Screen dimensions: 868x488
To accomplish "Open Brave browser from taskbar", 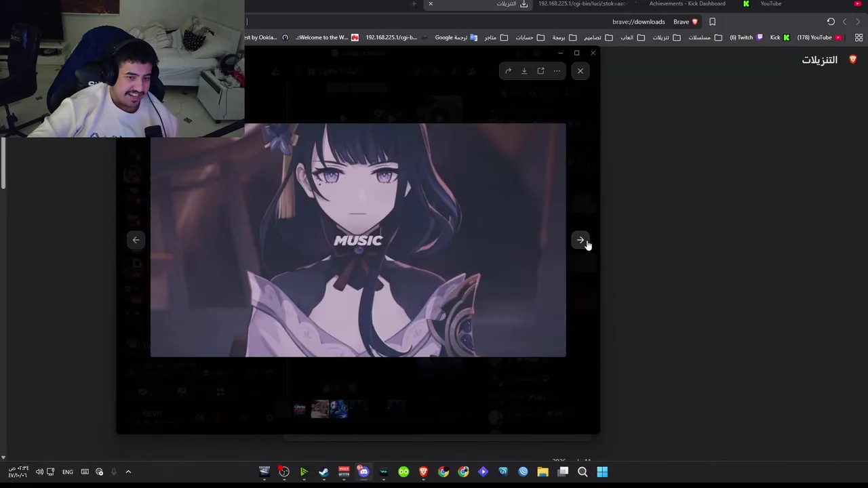I will click(423, 472).
